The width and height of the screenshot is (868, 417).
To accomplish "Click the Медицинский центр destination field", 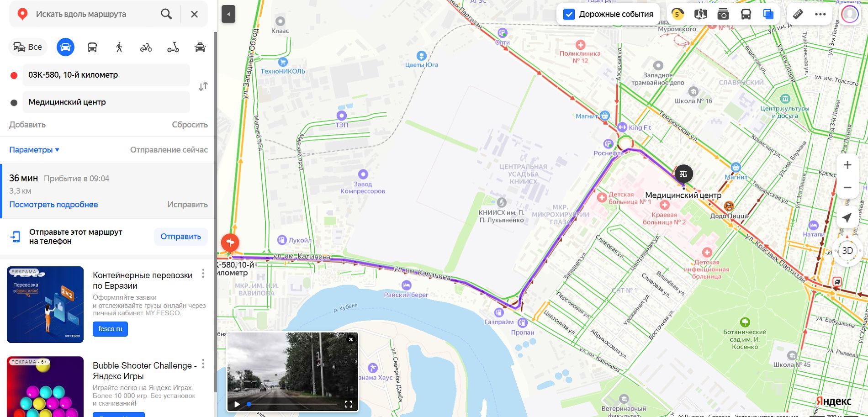I will 106,102.
